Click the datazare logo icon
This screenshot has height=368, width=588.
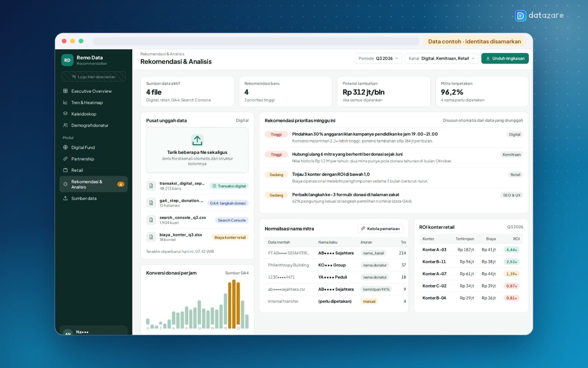(520, 15)
